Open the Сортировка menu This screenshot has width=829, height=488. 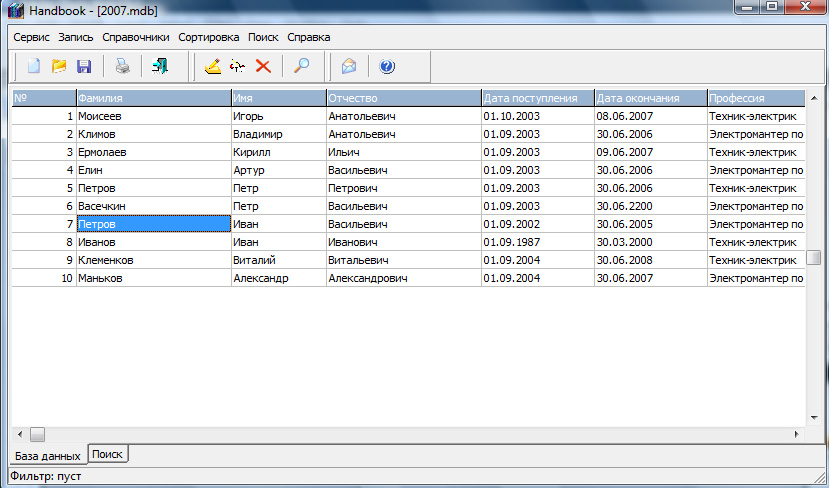coord(209,37)
